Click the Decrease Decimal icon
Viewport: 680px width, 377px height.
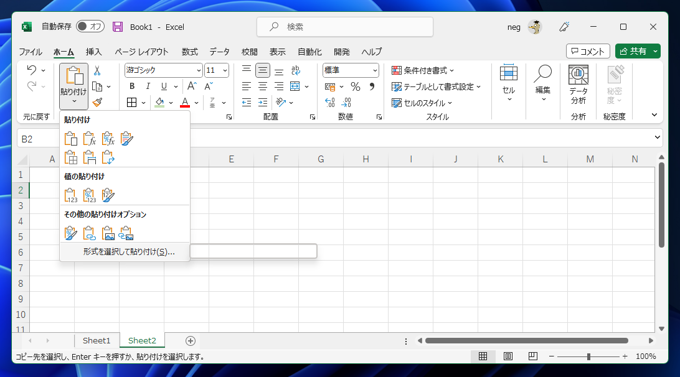pos(346,102)
